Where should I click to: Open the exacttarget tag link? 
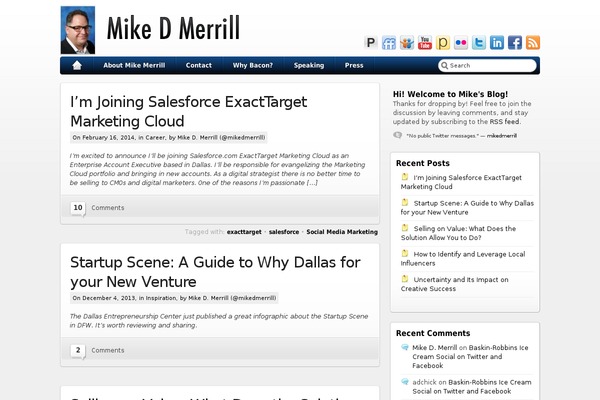[x=244, y=232]
